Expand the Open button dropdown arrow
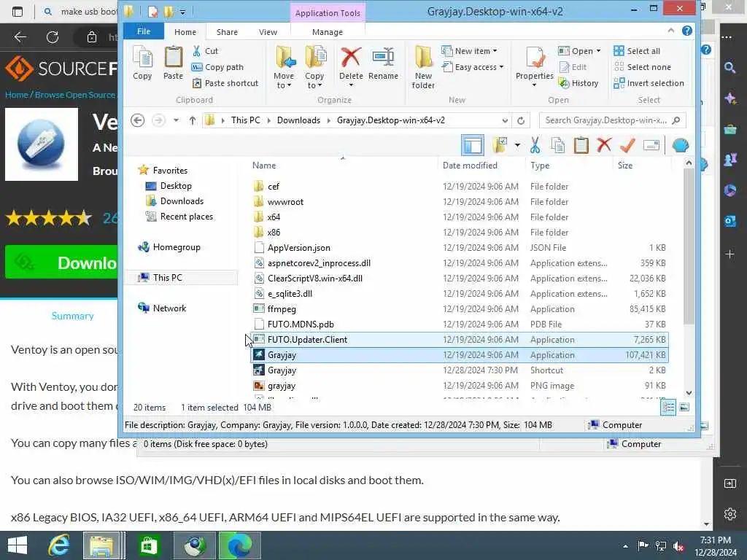The height and width of the screenshot is (560, 747). click(598, 51)
